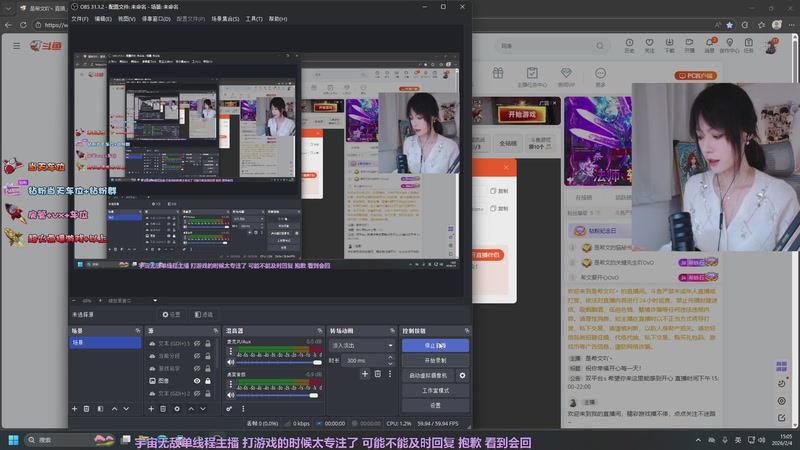Viewport: 800px width, 450px height.
Task: Mute the 桌面音频 channel speaker
Action: (x=231, y=395)
